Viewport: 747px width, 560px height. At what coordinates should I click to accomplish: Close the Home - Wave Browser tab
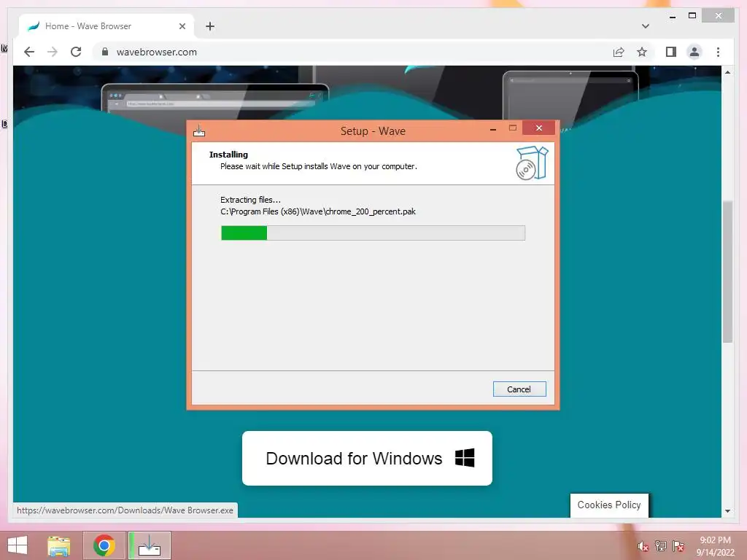182,26
